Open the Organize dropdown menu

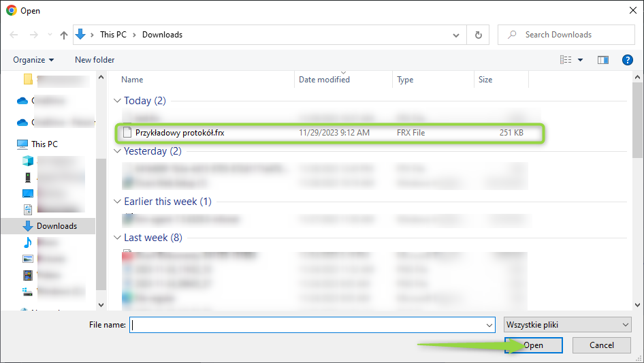(33, 60)
